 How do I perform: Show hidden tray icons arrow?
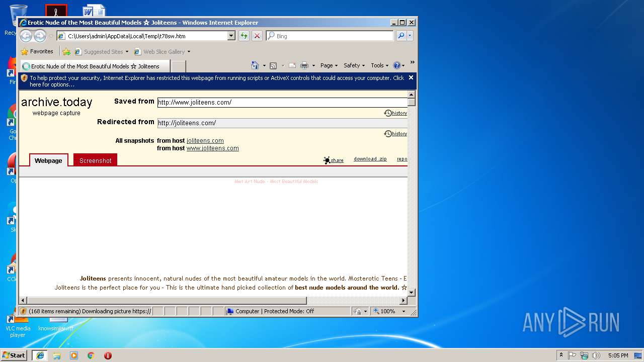[x=561, y=355]
